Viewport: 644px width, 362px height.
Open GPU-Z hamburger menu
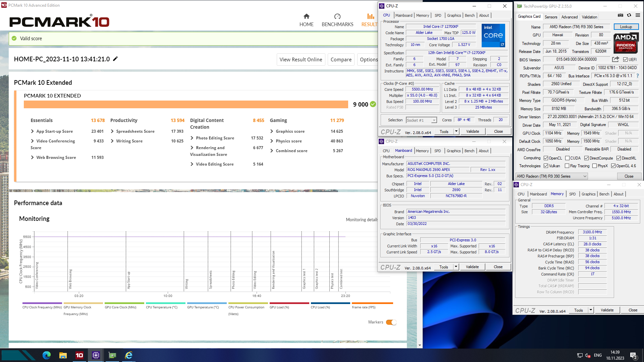(x=638, y=15)
